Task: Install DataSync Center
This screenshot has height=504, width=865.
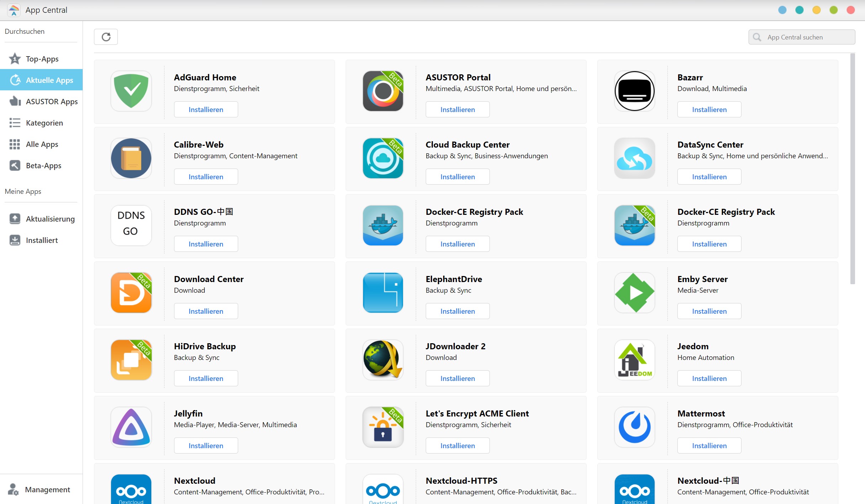Action: pyautogui.click(x=709, y=177)
